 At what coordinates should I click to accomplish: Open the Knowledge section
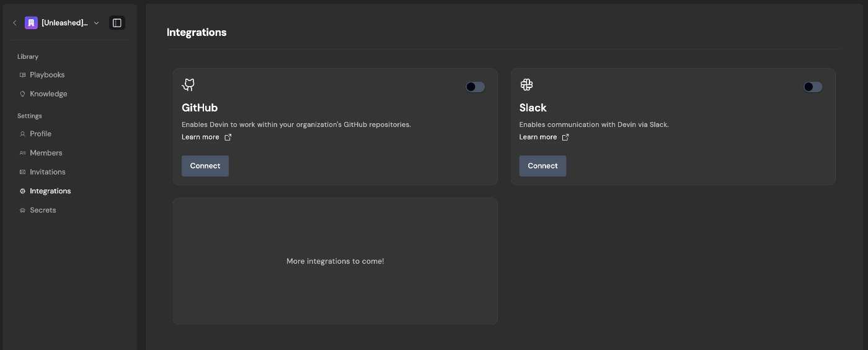coord(48,94)
